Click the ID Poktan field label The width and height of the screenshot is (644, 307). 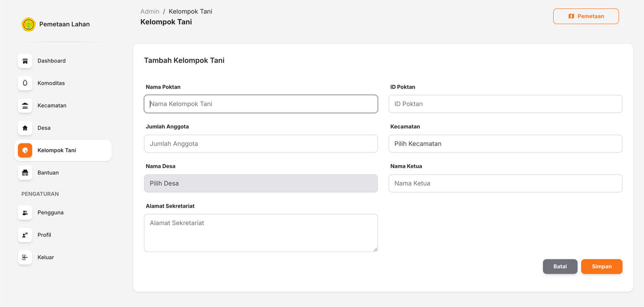click(402, 87)
